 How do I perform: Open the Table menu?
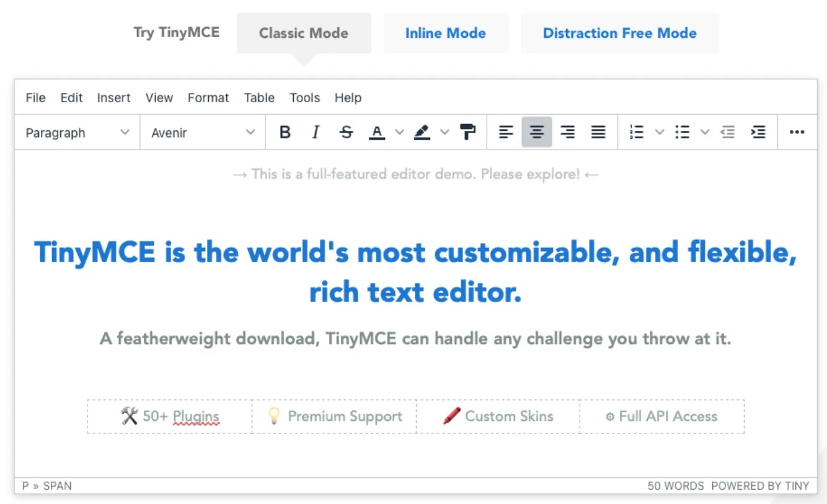click(x=259, y=97)
